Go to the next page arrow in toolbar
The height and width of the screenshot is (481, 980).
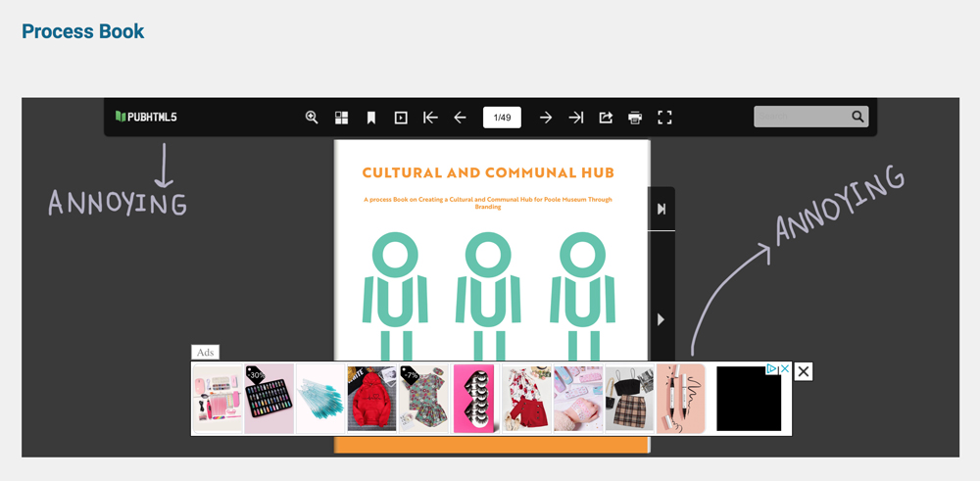pyautogui.click(x=546, y=118)
